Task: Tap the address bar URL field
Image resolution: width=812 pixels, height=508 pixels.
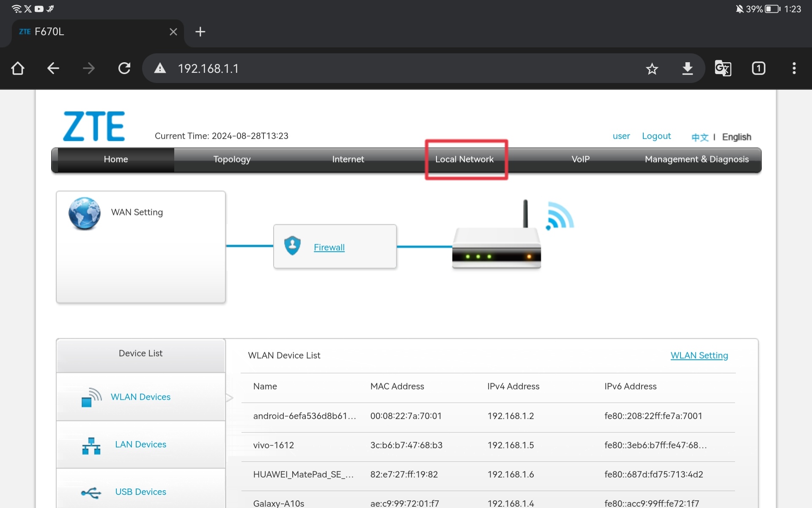Action: pos(381,69)
